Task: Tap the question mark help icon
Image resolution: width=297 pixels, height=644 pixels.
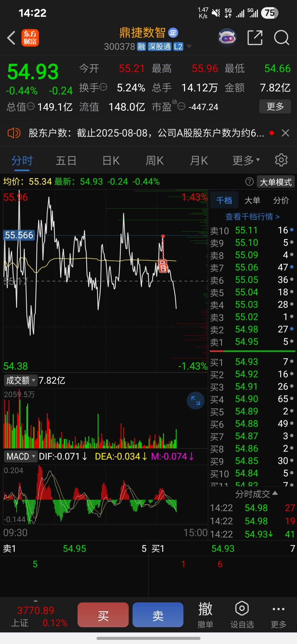Action: click(249, 182)
